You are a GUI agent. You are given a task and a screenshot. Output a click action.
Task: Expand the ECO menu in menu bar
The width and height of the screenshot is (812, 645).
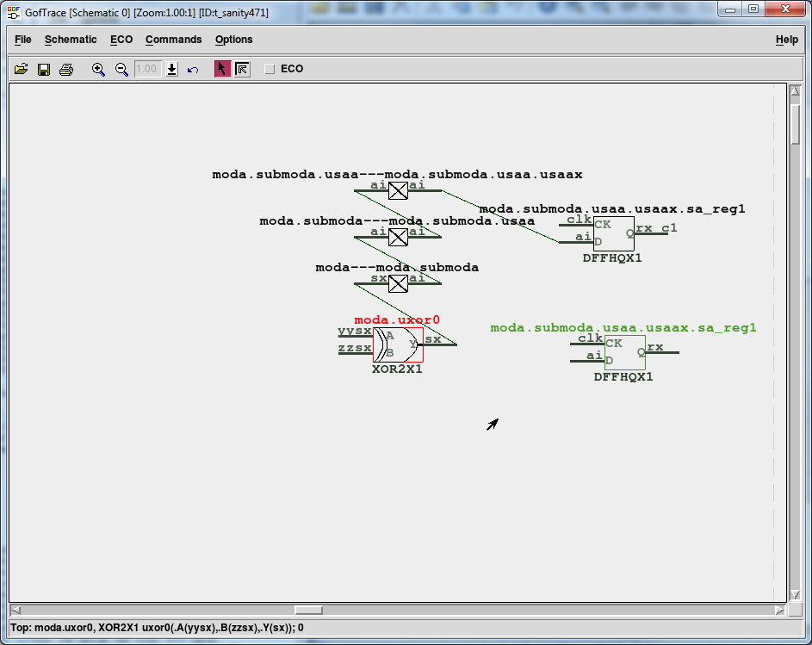[121, 40]
